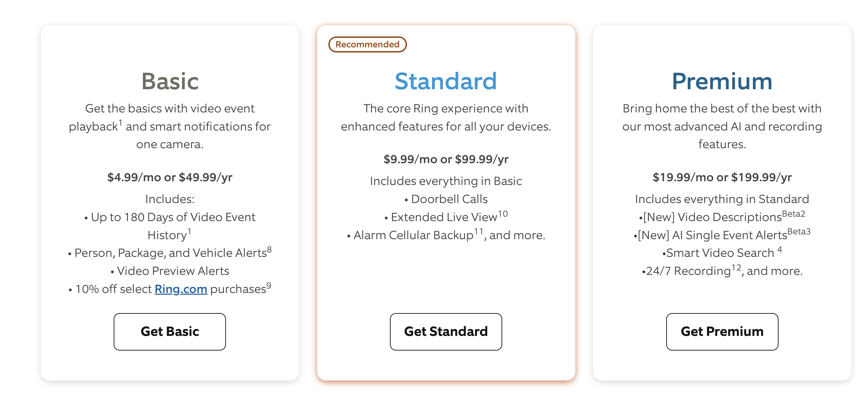The image size is (868, 403).
Task: Click the Get Premium button
Action: click(x=722, y=331)
